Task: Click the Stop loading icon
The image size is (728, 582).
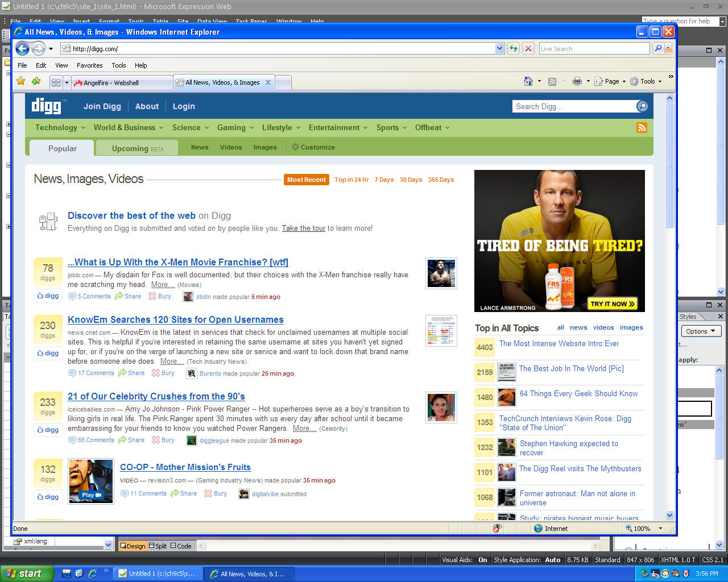Action: (528, 48)
